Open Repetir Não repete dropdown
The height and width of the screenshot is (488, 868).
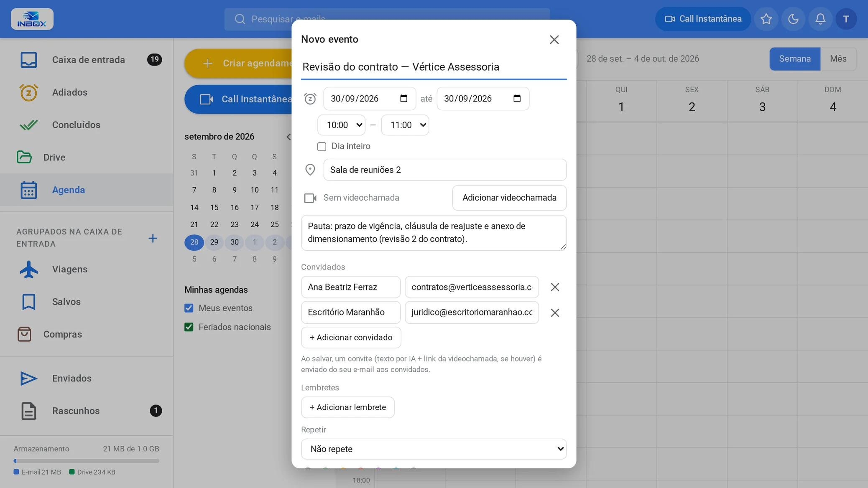(x=434, y=449)
